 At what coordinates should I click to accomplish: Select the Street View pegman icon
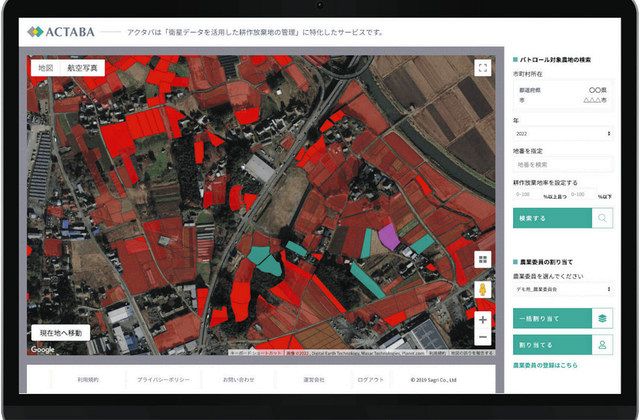coord(483,290)
